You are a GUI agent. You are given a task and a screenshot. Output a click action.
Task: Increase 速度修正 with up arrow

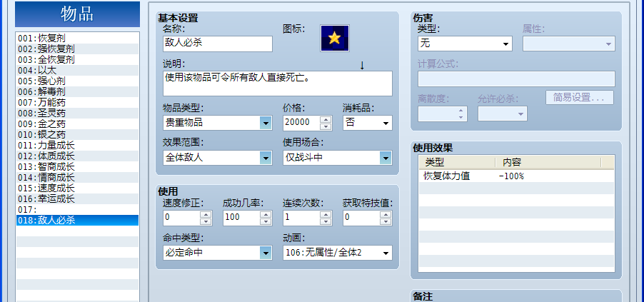point(206,214)
